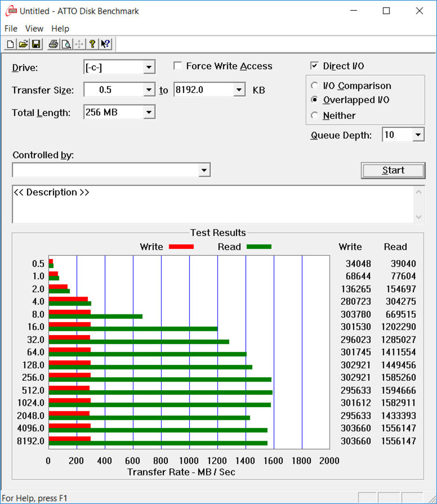Screen dimensions: 437x504
Task: Click the Read value 1449456
Action: point(399,365)
